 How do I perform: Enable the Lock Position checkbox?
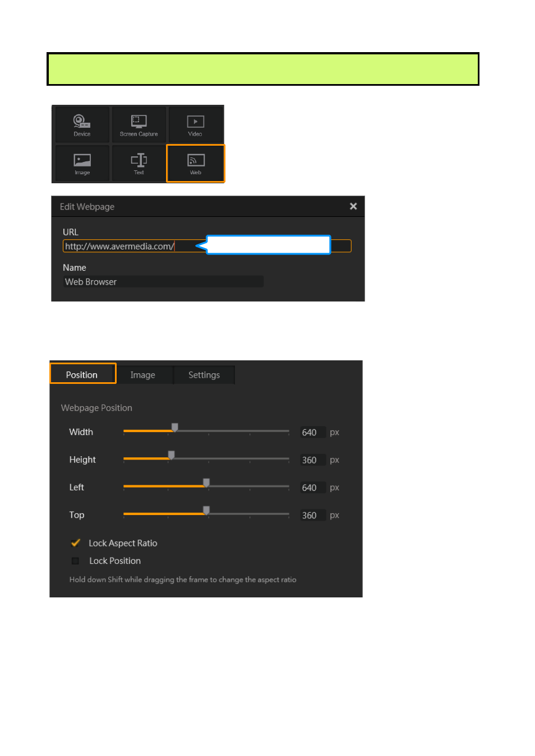[76, 561]
